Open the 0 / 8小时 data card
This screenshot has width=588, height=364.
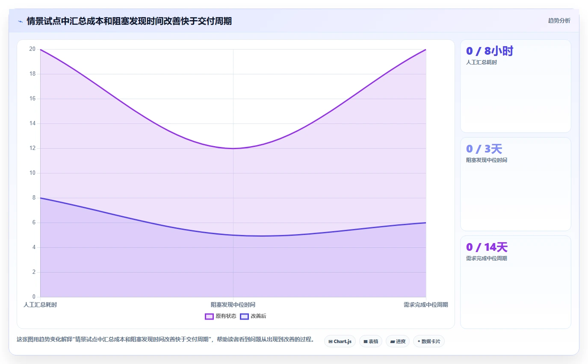515,86
